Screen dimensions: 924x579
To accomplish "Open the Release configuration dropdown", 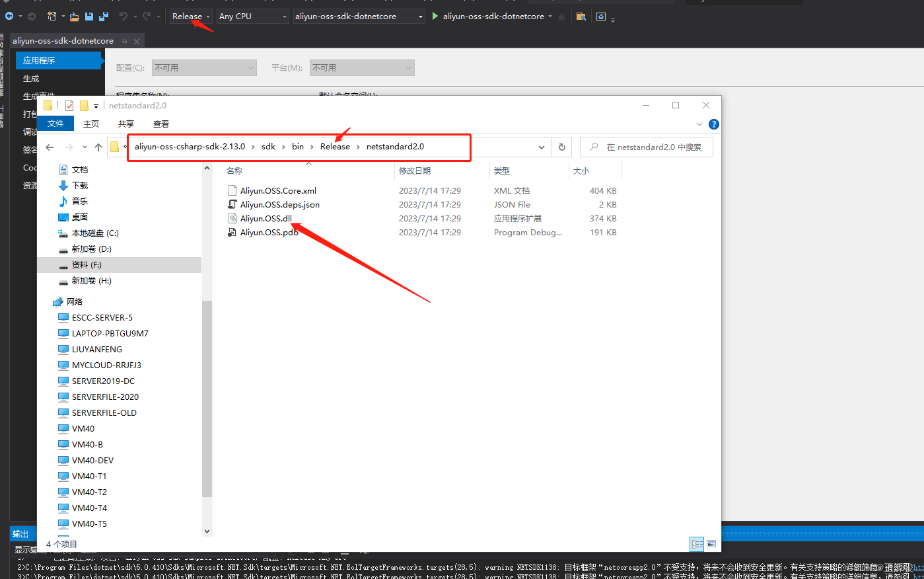I will pyautogui.click(x=191, y=16).
